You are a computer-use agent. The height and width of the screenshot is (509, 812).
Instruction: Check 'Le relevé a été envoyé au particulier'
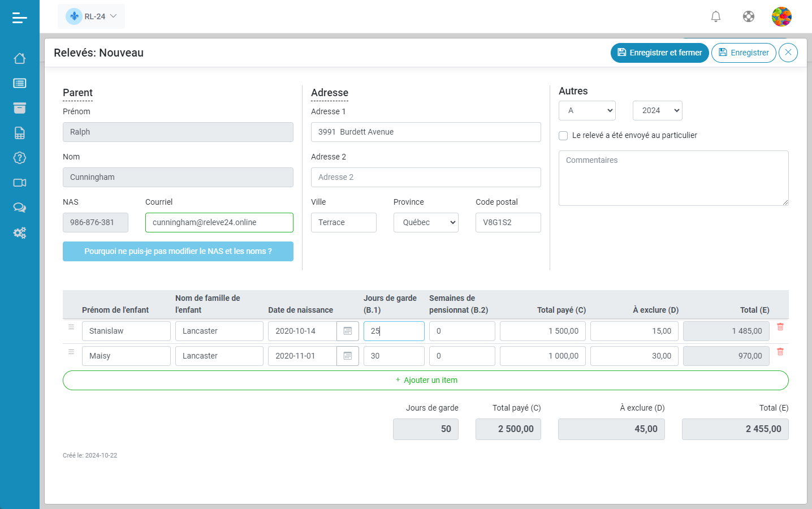pos(563,136)
